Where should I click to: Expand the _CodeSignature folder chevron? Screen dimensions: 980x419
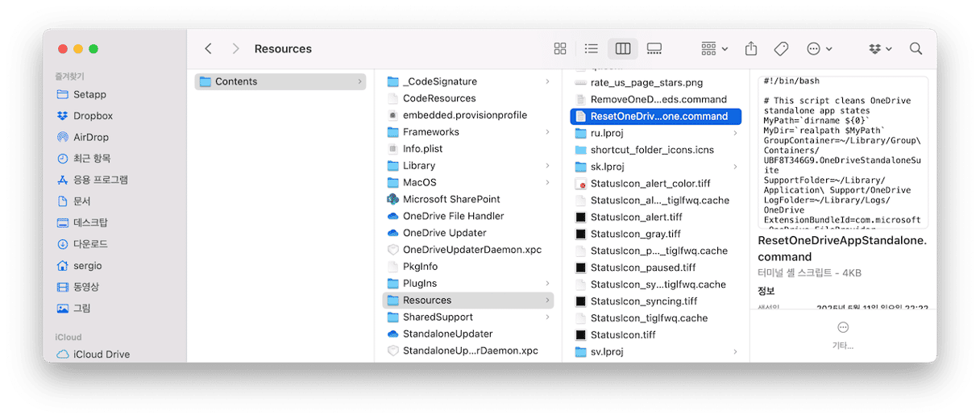[x=547, y=81]
